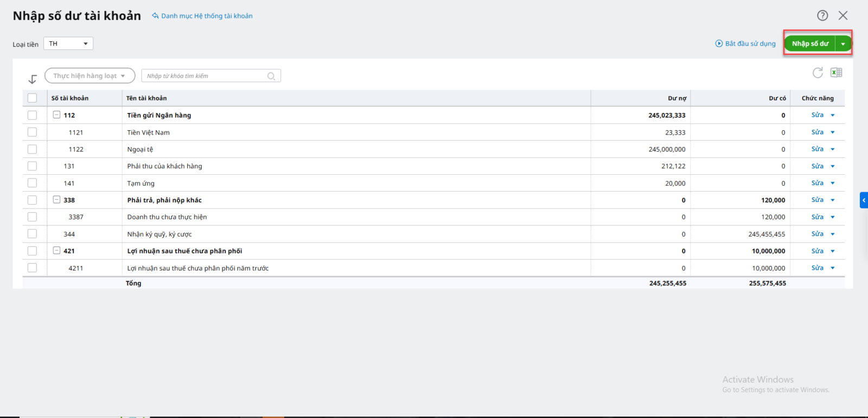868x418 pixels.
Task: Click the play icon next to Bắt đầu sử dụng
Action: [719, 43]
